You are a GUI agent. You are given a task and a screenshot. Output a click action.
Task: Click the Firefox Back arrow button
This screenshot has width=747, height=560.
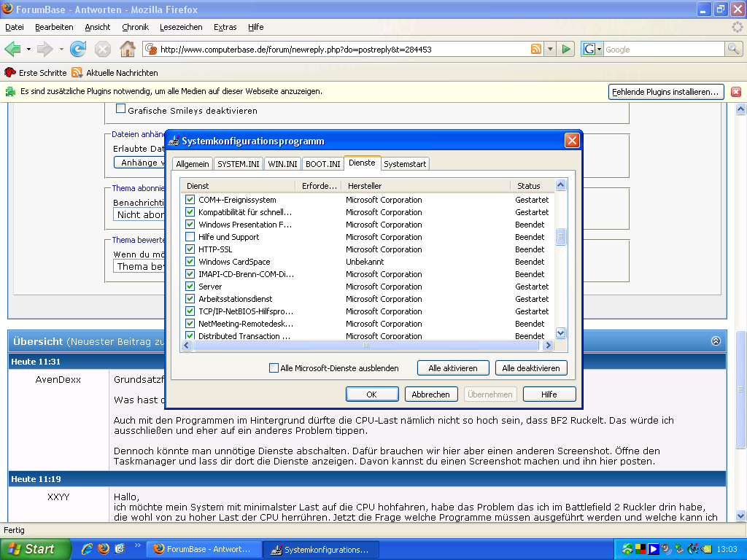coord(12,49)
